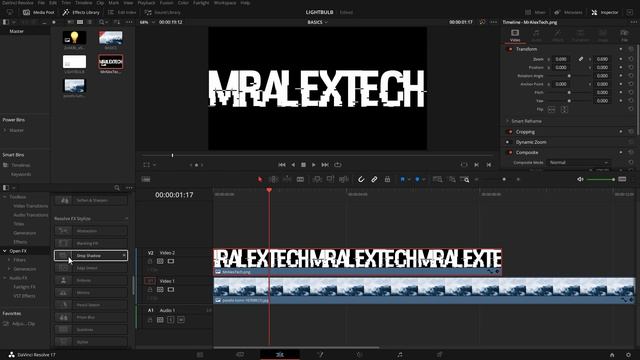Switch to the File tab in Inspector

pyautogui.click(x=624, y=35)
